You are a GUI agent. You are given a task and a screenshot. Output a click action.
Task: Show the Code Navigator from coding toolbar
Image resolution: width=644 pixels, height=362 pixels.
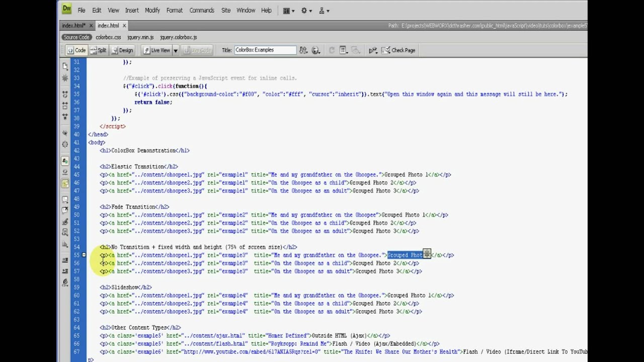click(x=65, y=78)
